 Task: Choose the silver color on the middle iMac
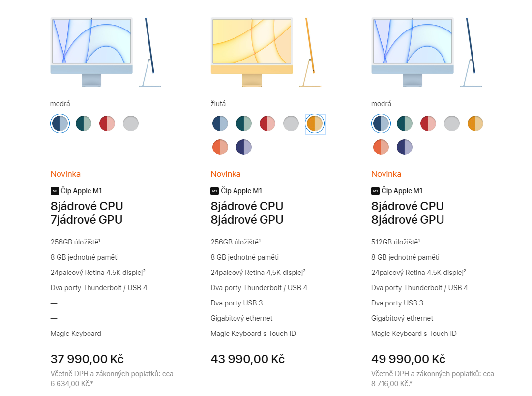[x=291, y=123]
